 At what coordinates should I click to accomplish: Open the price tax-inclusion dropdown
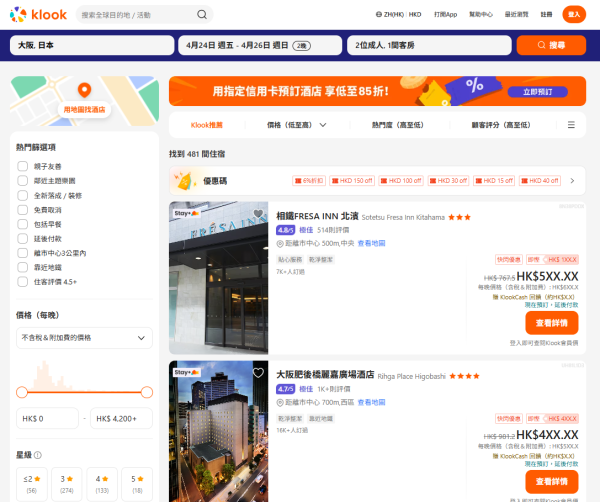coord(84,338)
